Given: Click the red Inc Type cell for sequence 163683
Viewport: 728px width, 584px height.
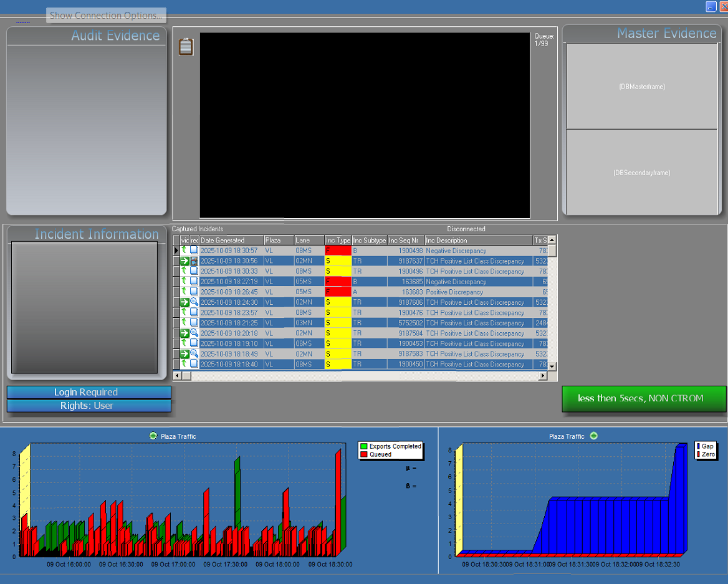Looking at the screenshot, I should point(338,292).
